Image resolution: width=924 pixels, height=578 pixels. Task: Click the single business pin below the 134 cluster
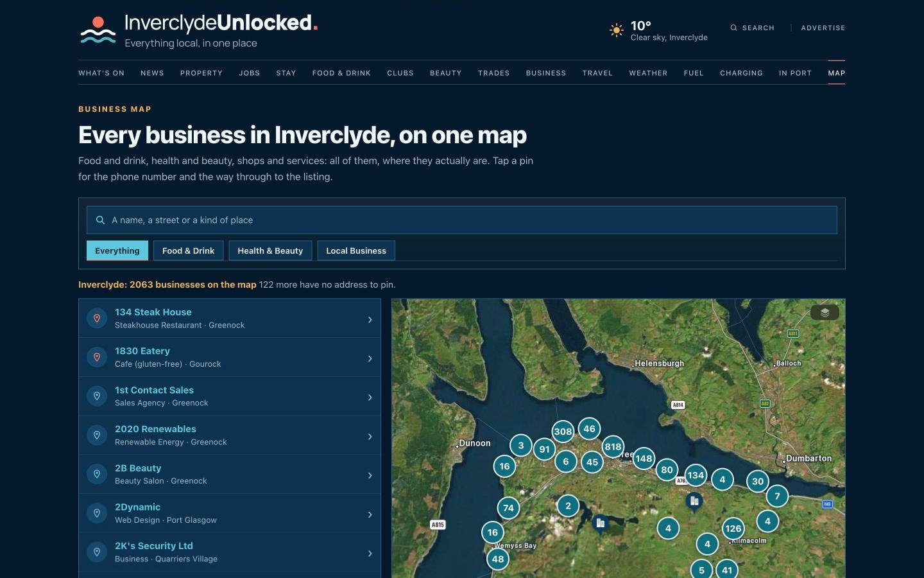click(x=694, y=502)
